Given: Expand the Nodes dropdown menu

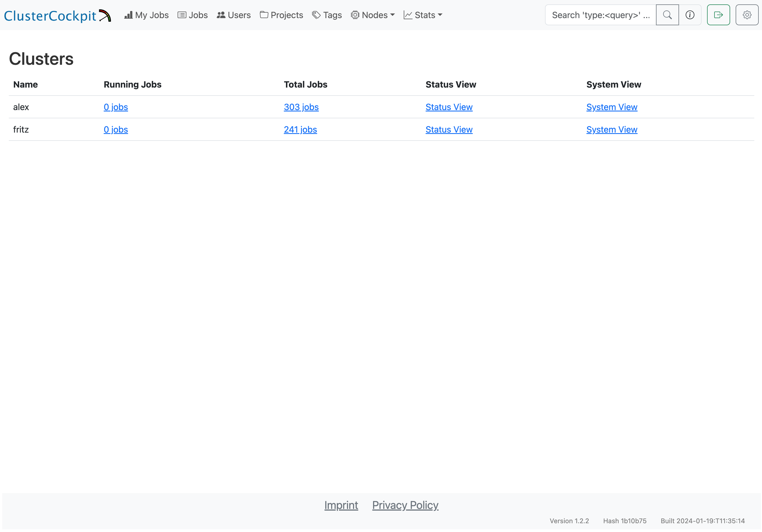Looking at the screenshot, I should click(373, 15).
